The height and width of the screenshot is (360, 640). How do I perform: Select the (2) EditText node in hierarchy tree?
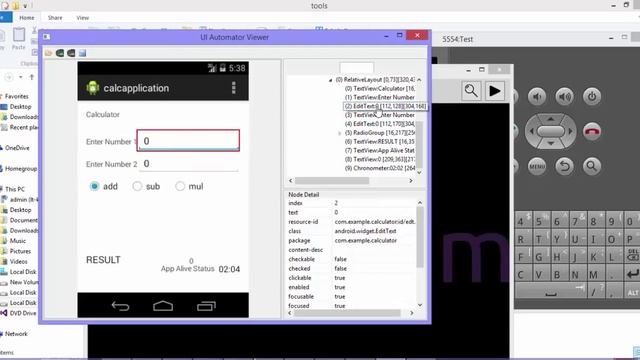385,106
